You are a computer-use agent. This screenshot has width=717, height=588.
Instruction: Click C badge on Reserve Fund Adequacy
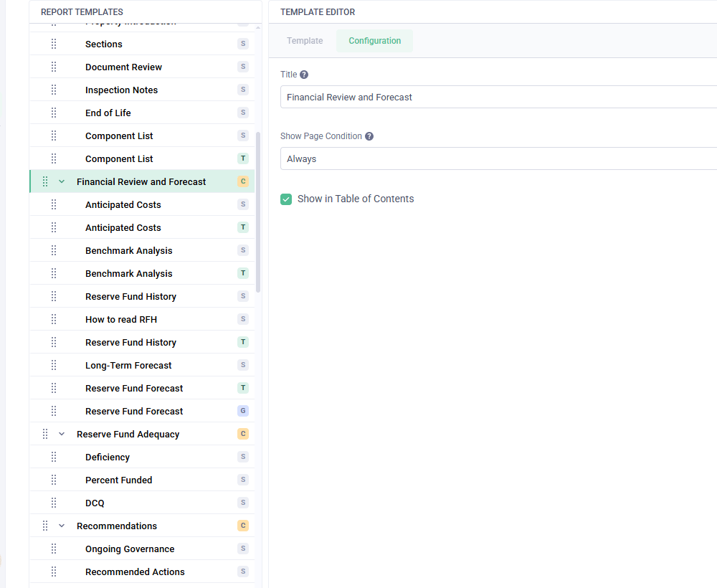coord(243,434)
